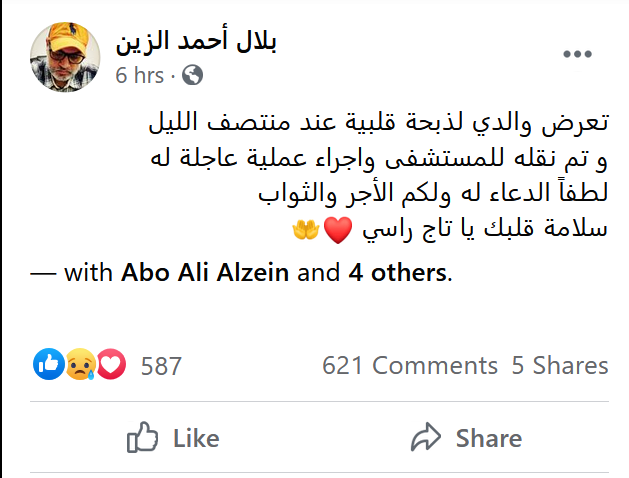629x478 pixels.
Task: Open the profile of بلال أحمد الزين
Action: pos(196,41)
